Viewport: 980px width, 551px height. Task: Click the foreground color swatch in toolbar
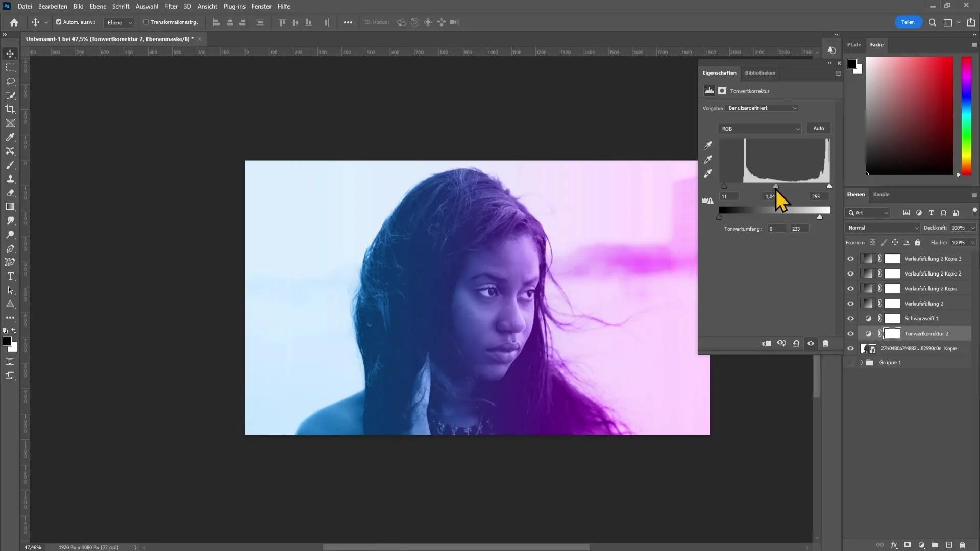click(x=7, y=342)
